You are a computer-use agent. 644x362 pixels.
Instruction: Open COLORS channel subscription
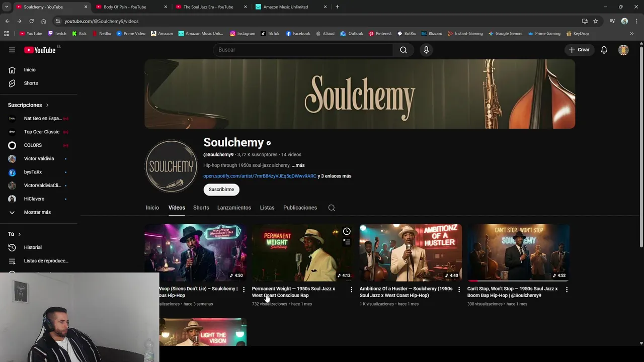pos(39,145)
